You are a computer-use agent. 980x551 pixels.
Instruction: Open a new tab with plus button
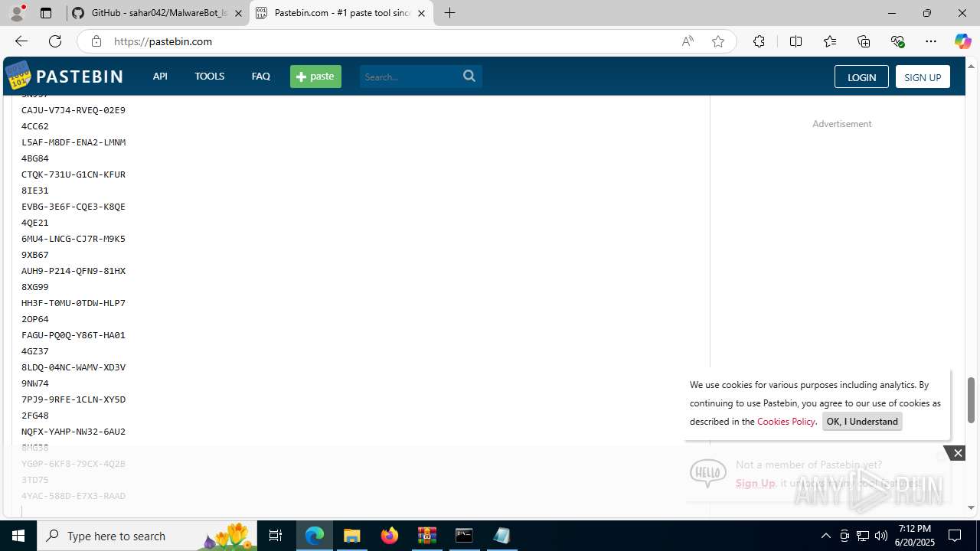click(449, 13)
